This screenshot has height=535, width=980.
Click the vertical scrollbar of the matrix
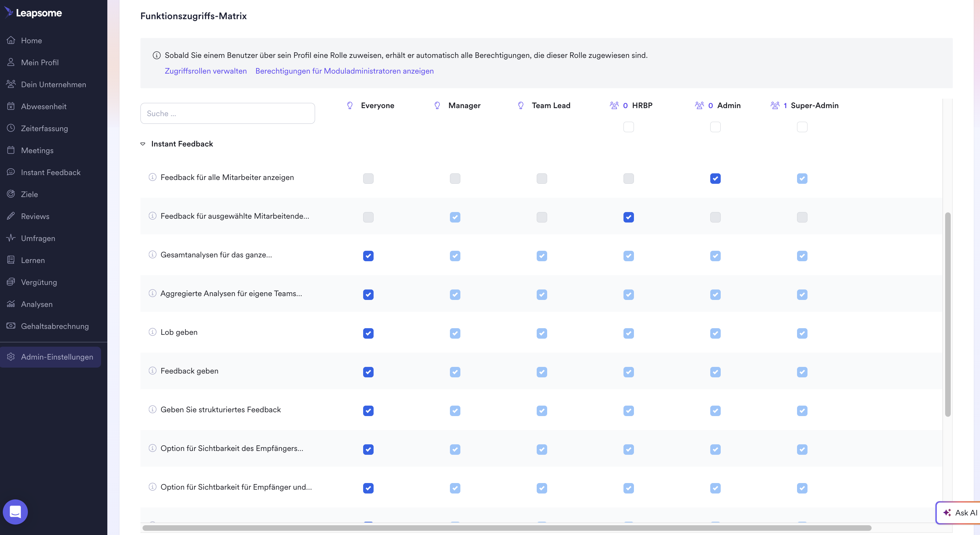(x=948, y=314)
